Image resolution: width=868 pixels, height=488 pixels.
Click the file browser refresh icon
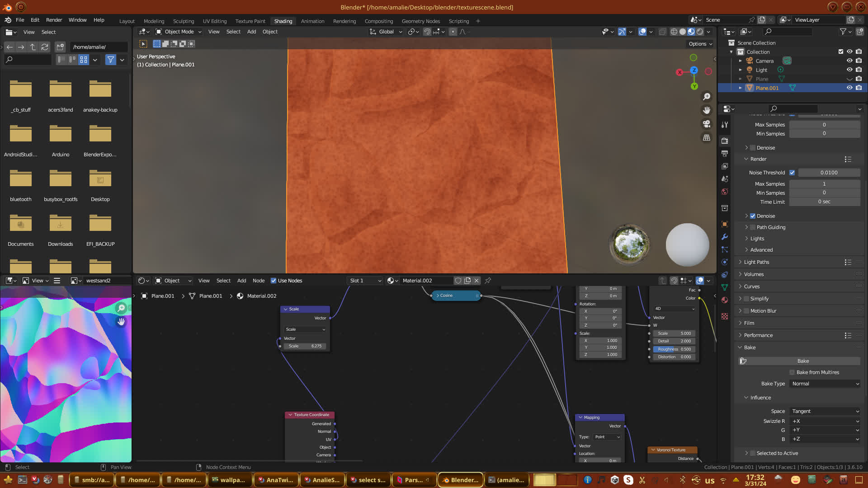click(45, 47)
